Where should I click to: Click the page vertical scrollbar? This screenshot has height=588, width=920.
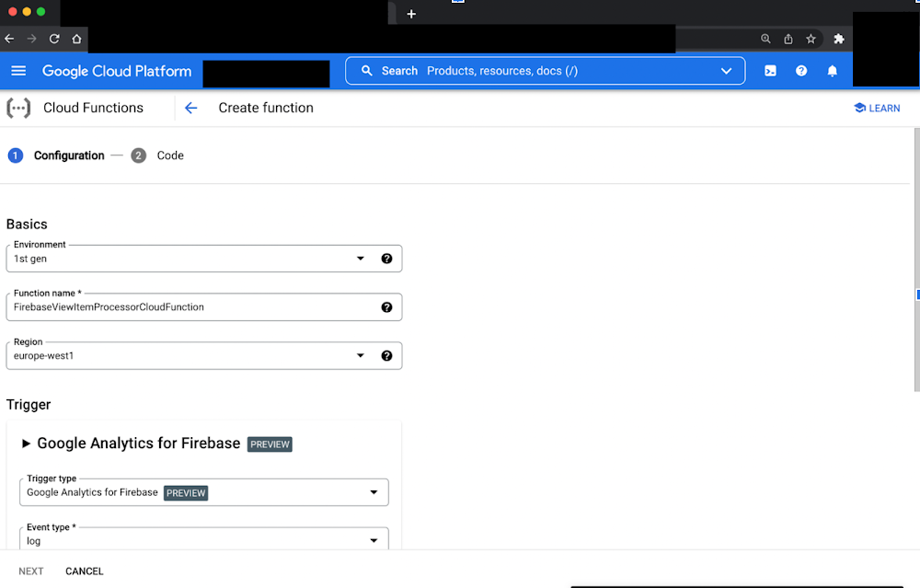917,259
